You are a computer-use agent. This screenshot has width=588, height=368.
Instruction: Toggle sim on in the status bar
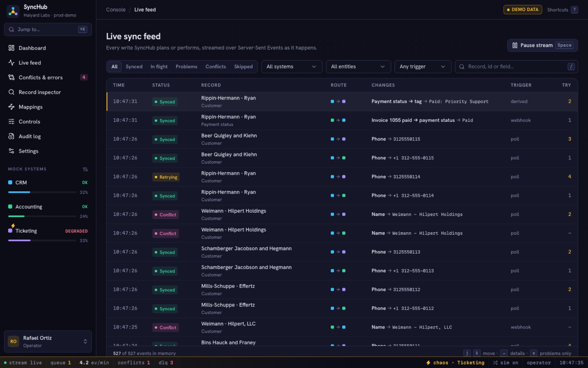pos(506,362)
